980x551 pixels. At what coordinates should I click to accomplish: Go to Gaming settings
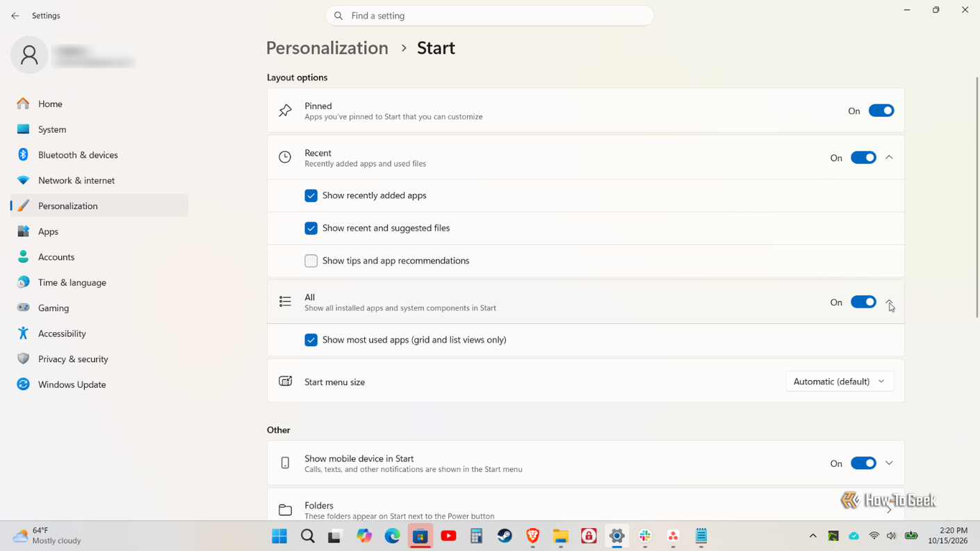click(x=99, y=308)
